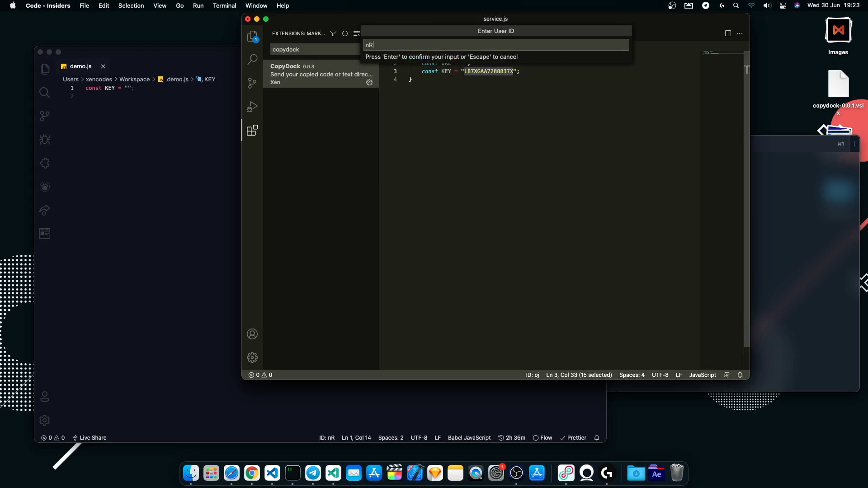Viewport: 868px width, 488px height.
Task: Toggle notifications bell in demo.js window
Action: 597,438
